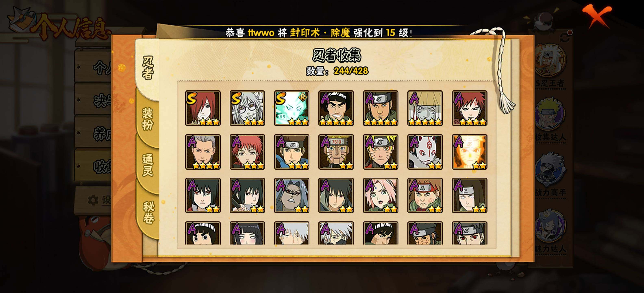Open the 7610 wooden mask ninja card
The height and width of the screenshot is (293, 644).
[x=336, y=152]
